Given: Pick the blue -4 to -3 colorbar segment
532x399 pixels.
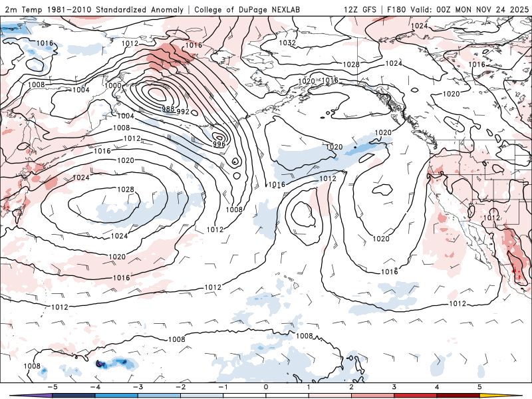Looking at the screenshot, I should point(116,396).
